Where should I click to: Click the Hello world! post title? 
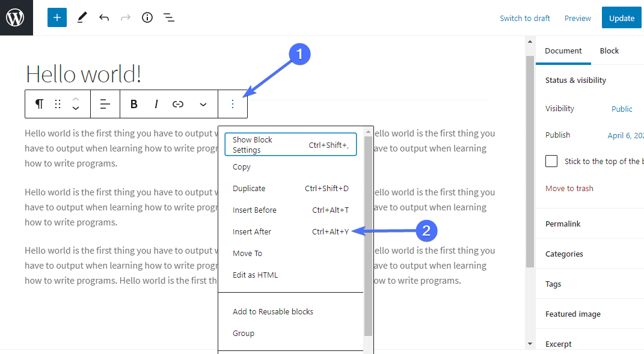[84, 75]
